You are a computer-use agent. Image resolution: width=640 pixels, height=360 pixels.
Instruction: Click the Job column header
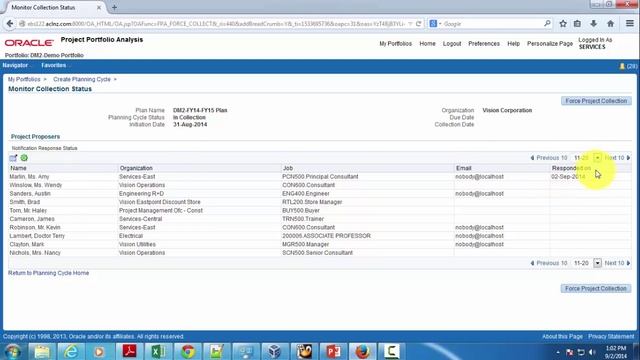(288, 168)
